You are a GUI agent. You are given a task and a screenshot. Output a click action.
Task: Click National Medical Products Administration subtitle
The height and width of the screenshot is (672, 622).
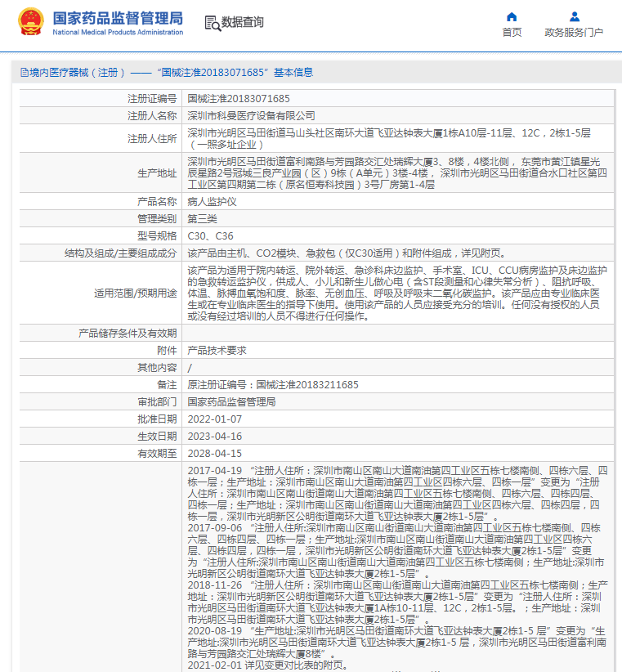point(118,32)
